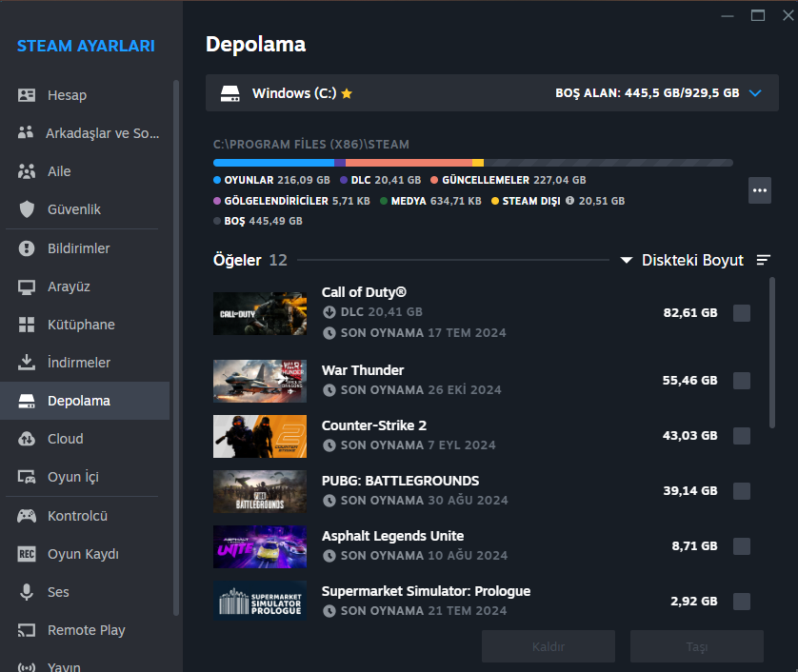Click the Taşı button
Viewport: 798px width, 672px height.
point(697,646)
